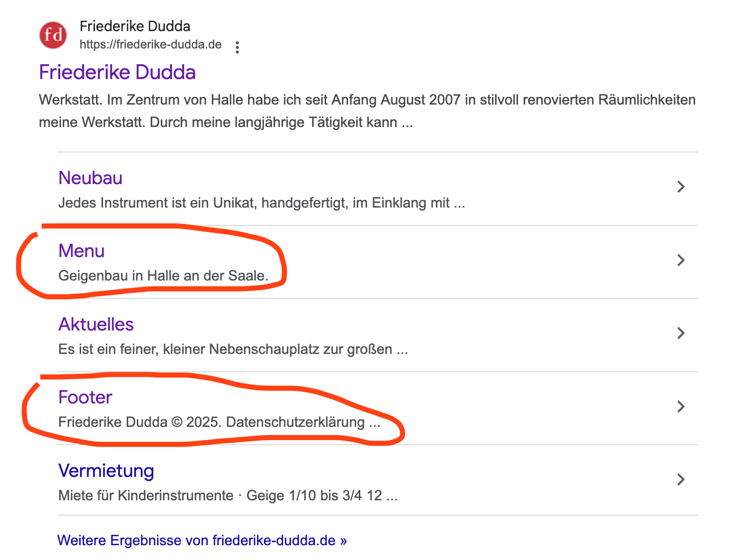Click the chevron arrow in Aktuelles row

click(681, 333)
